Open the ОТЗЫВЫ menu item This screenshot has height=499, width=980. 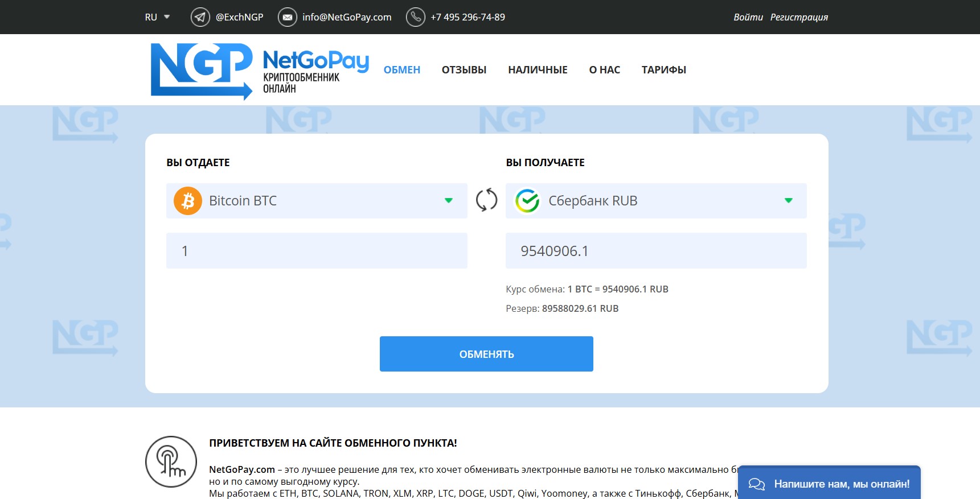(x=464, y=70)
